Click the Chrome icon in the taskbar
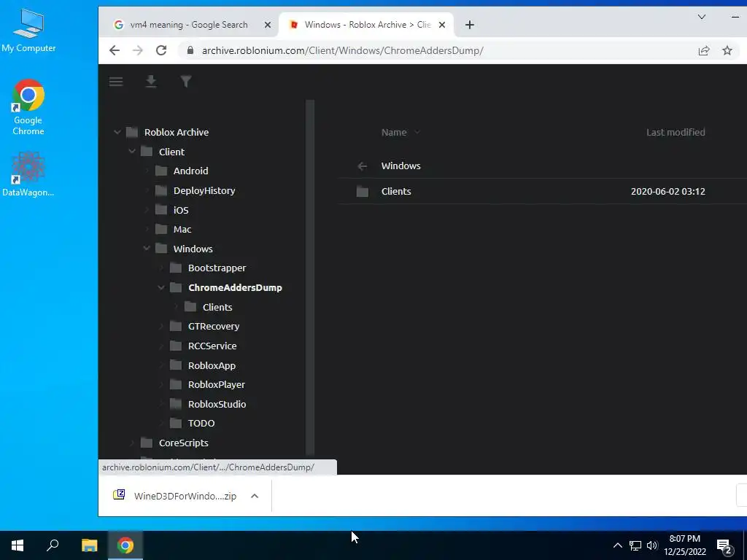Image resolution: width=747 pixels, height=560 pixels. click(125, 545)
